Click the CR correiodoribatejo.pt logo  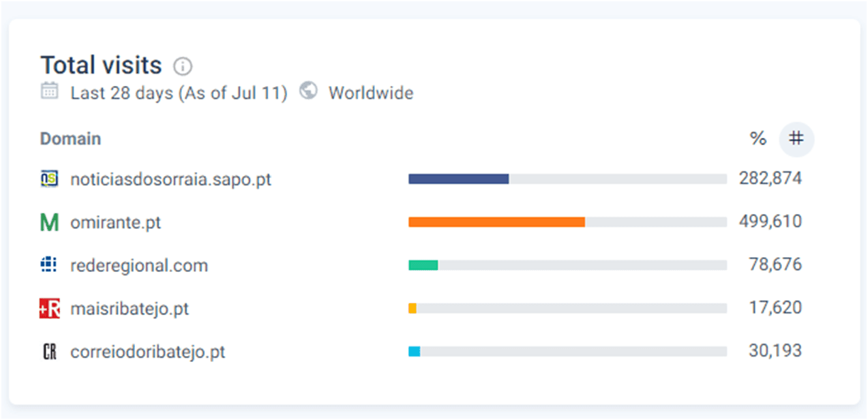pos(49,352)
